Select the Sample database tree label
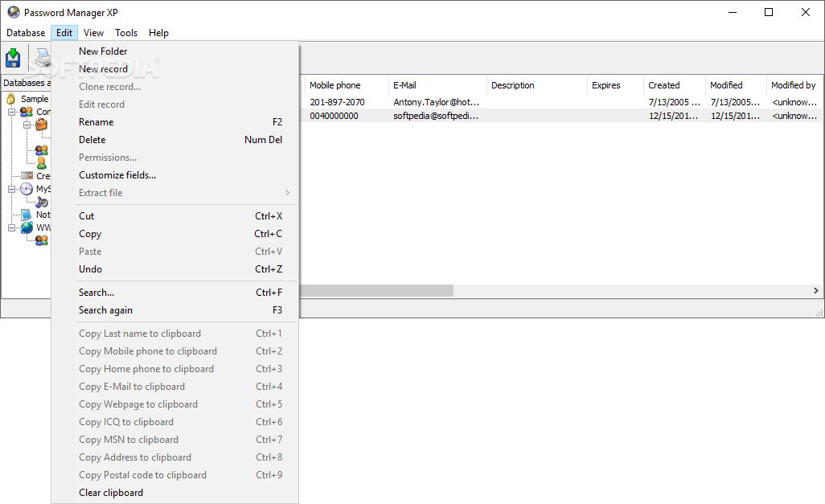Screen dimensions: 825x504 pos(35,99)
